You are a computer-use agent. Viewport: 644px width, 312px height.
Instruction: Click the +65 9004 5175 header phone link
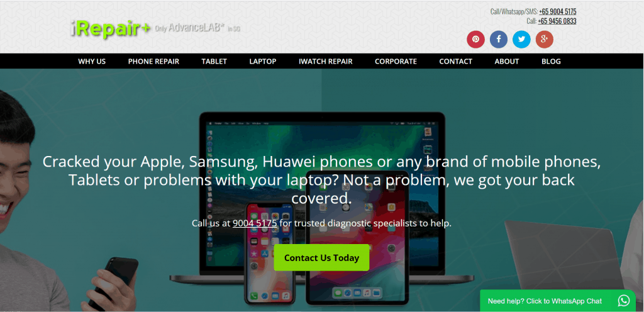point(558,11)
